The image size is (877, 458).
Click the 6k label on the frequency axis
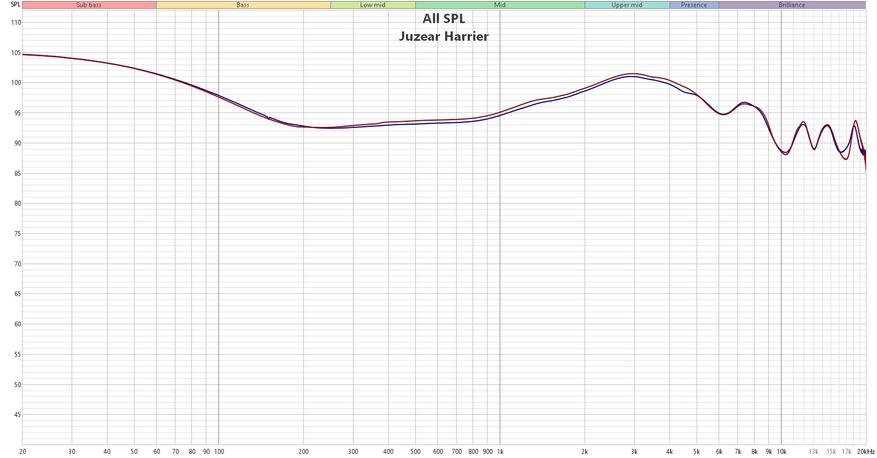tap(719, 451)
